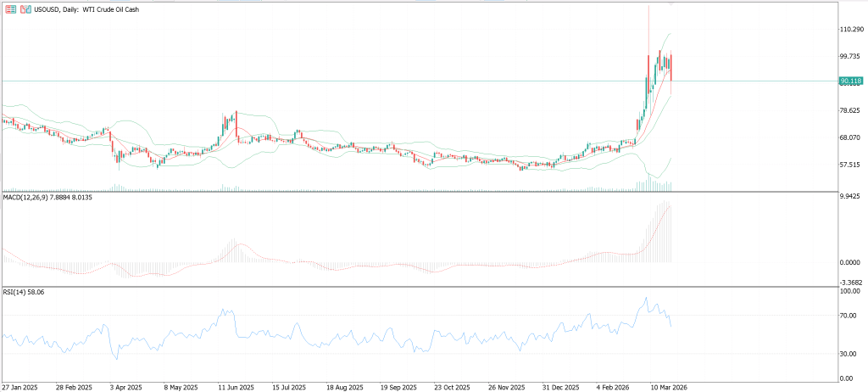The height and width of the screenshot is (392, 868).
Task: Click the MACD 0.0000 axis label
Action: tap(851, 262)
